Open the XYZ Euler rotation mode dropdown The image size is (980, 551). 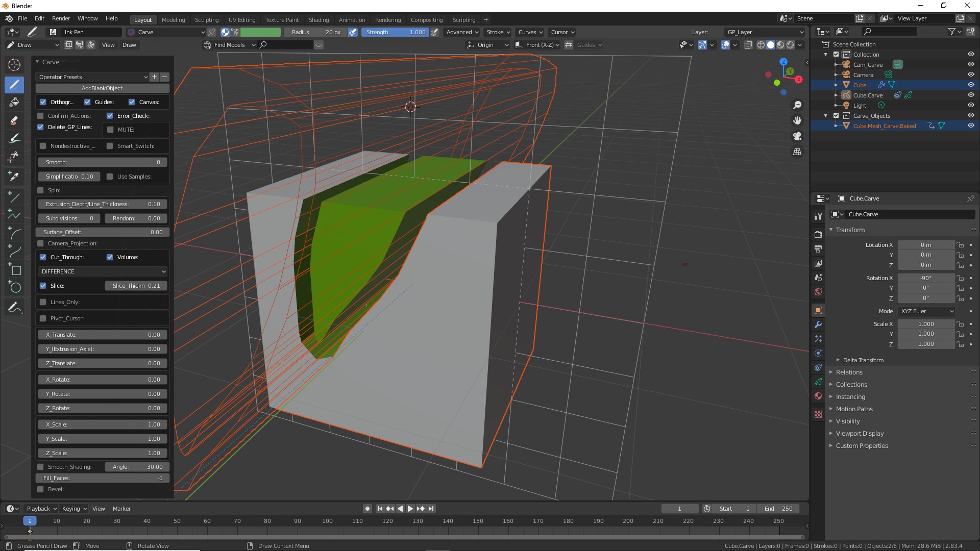coord(926,311)
